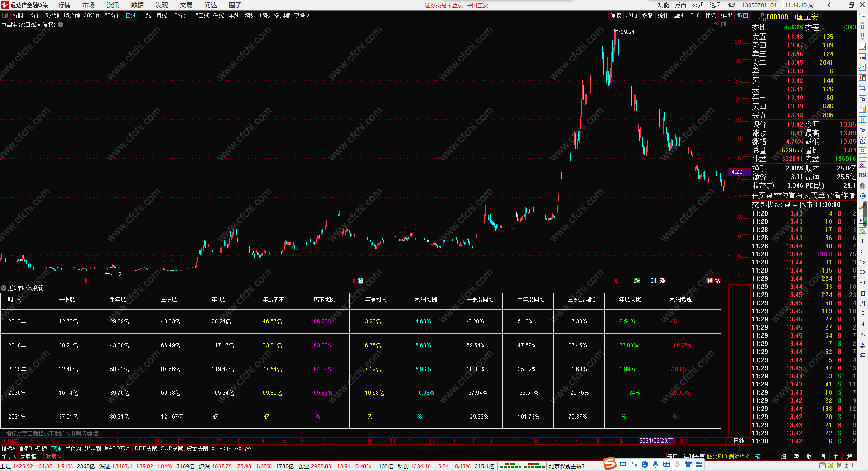The height and width of the screenshot is (471, 868).
Task: Open the 资讯 news menu
Action: [113, 5]
